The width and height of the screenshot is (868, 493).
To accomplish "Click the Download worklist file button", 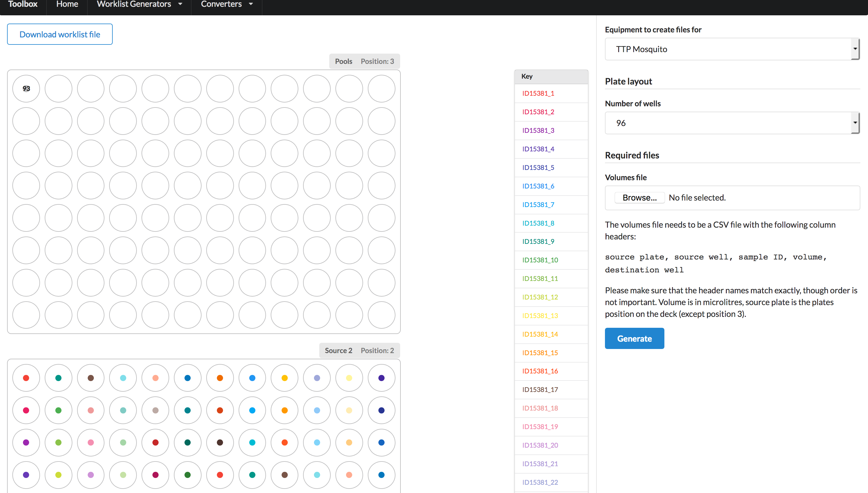I will point(59,34).
